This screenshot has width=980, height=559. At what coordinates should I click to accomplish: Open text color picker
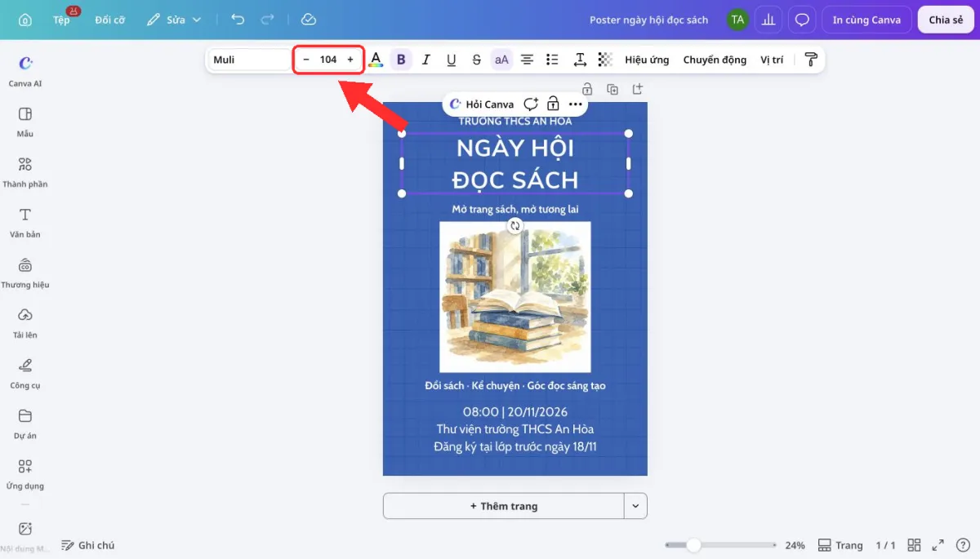tap(375, 60)
